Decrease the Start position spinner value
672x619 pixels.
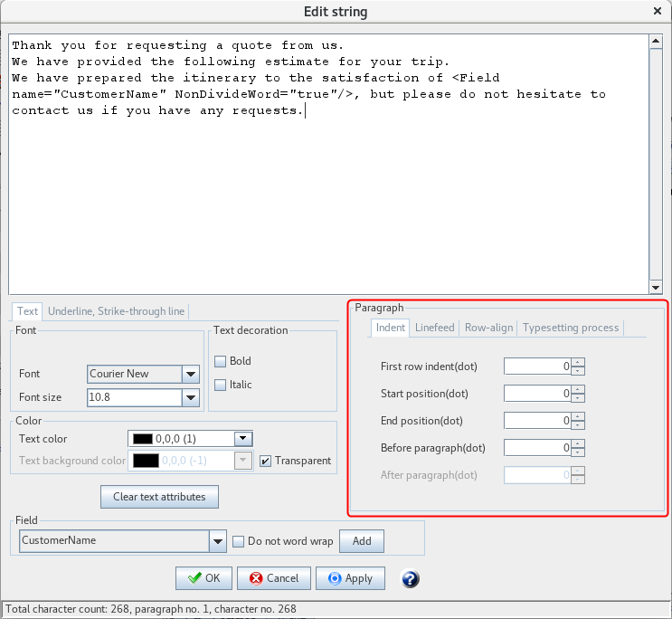579,398
